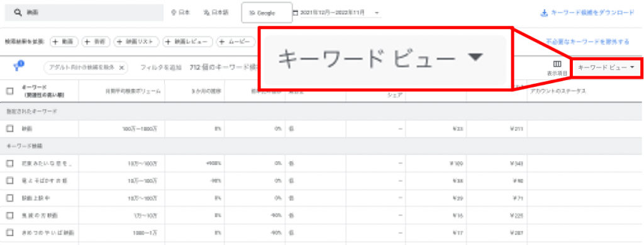The width and height of the screenshot is (644, 245).
Task: Click the ¥109 bid value cell
Action: click(x=457, y=163)
